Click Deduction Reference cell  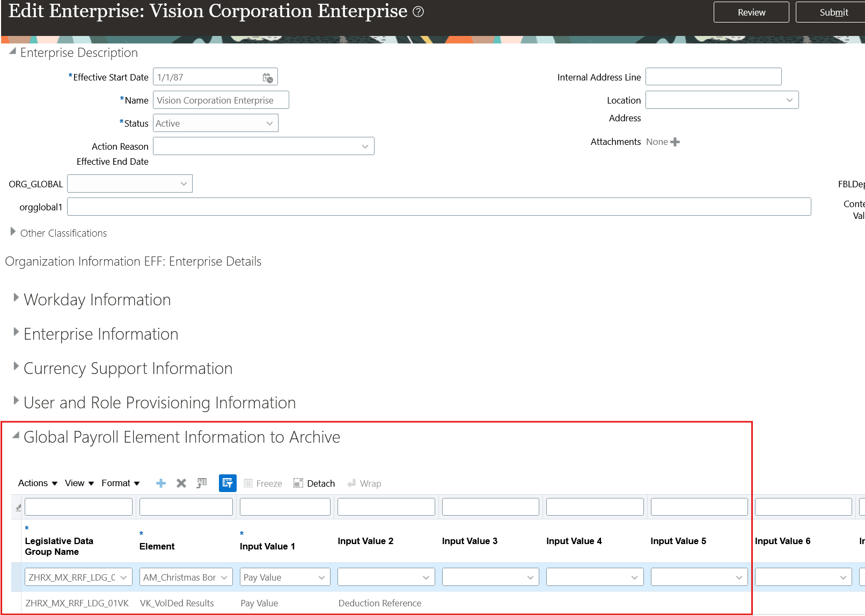(x=379, y=603)
